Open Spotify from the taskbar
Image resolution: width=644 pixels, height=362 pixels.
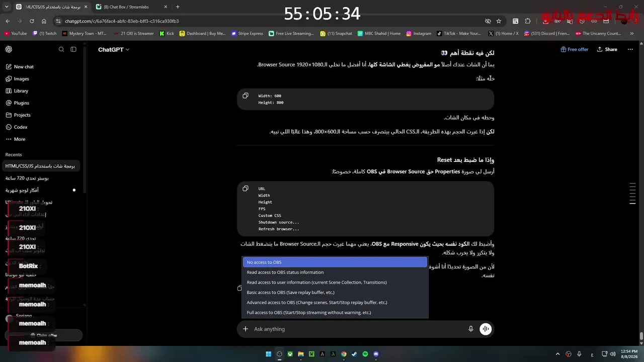[x=365, y=354]
